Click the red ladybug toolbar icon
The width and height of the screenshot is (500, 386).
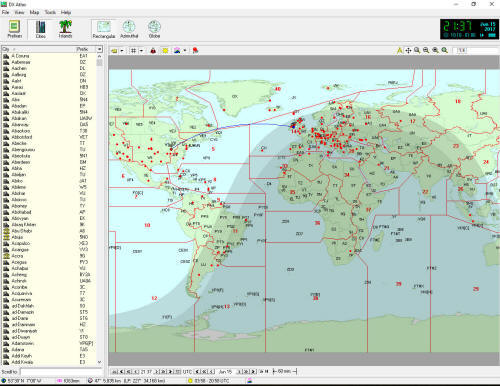(x=153, y=51)
